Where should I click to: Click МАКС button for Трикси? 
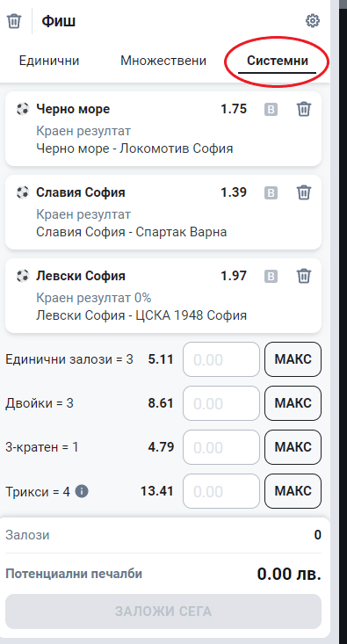click(293, 491)
